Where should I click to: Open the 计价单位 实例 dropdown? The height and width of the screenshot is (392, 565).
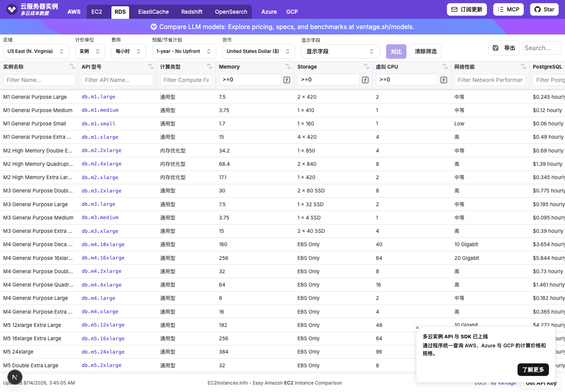point(90,51)
